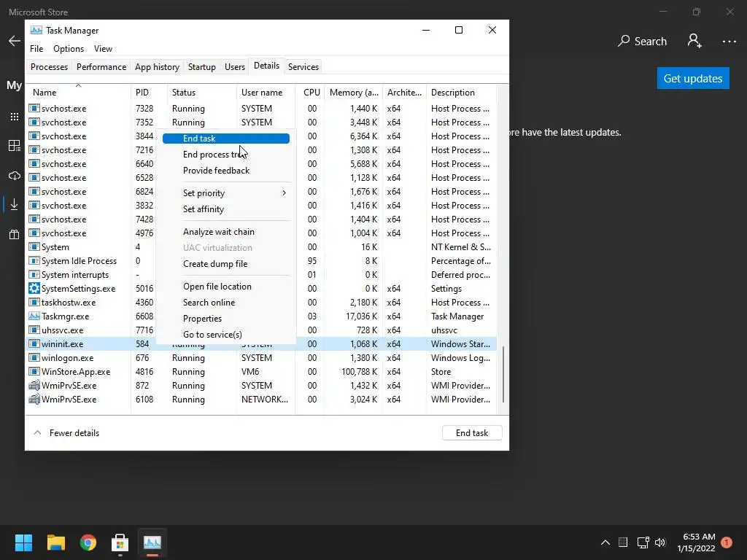
Task: Switch to the Services tab
Action: pyautogui.click(x=303, y=66)
